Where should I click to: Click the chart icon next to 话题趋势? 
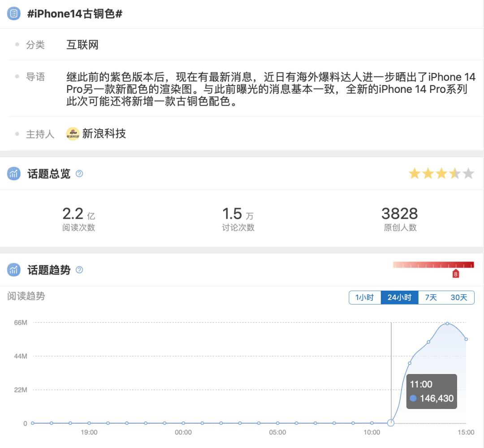[x=13, y=270]
